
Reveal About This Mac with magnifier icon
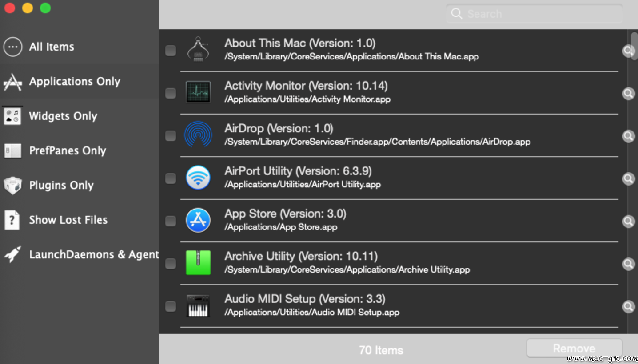pyautogui.click(x=628, y=51)
